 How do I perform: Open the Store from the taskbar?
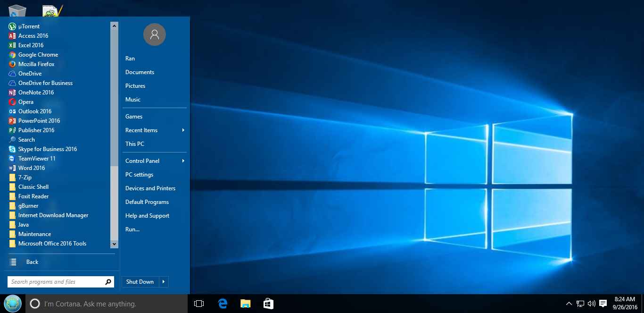pyautogui.click(x=268, y=304)
